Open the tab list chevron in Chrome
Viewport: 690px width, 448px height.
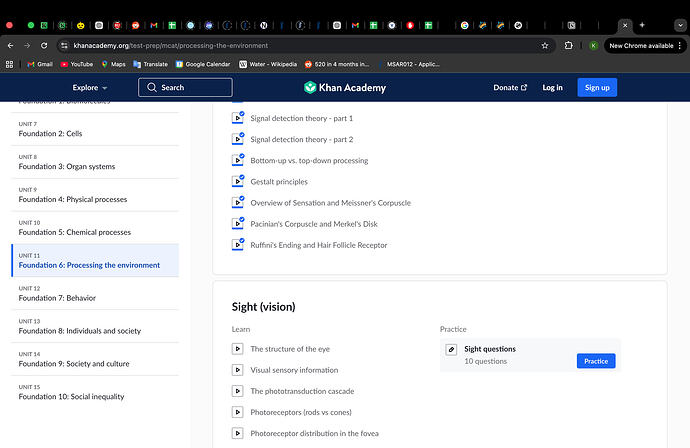pos(680,25)
